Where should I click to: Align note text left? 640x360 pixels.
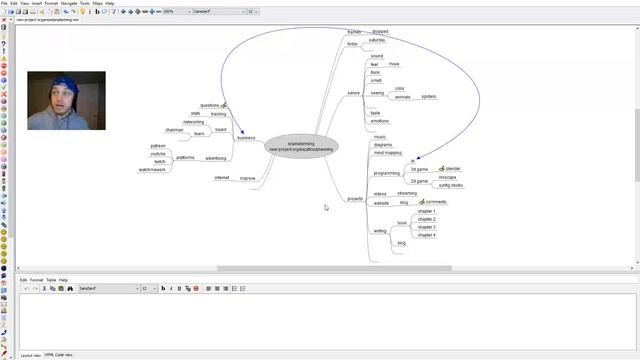point(209,289)
